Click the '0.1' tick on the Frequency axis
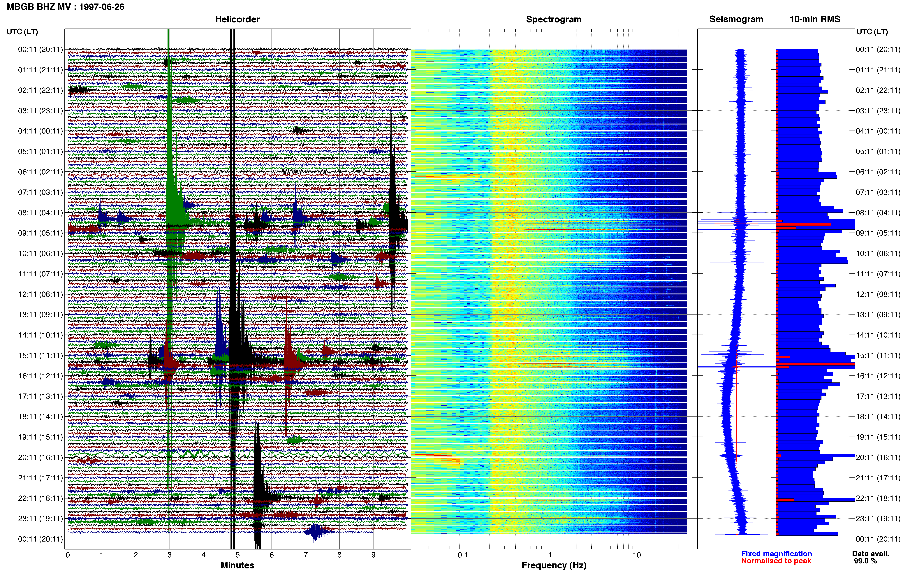 click(463, 555)
